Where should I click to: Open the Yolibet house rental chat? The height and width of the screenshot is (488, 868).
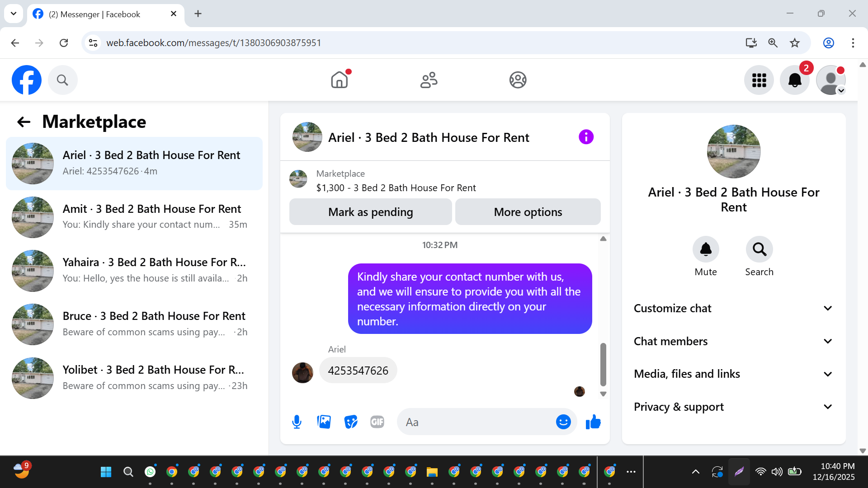[134, 378]
